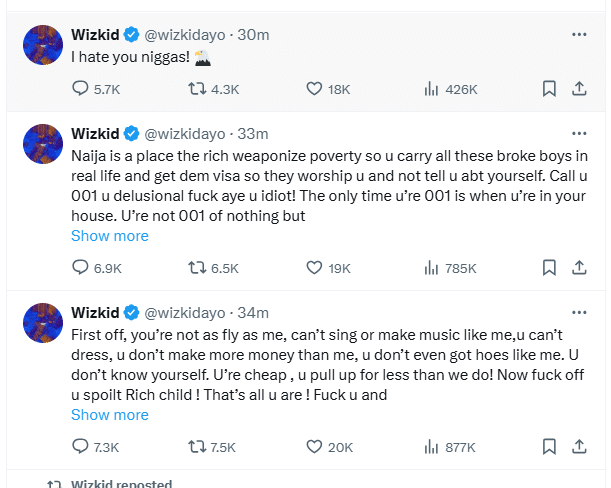View analytics showing 426K views
Image resolution: width=611 pixels, height=488 pixels.
[432, 89]
